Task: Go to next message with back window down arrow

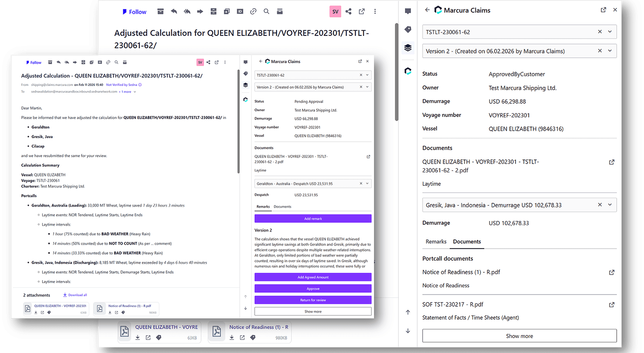Action: (408, 331)
